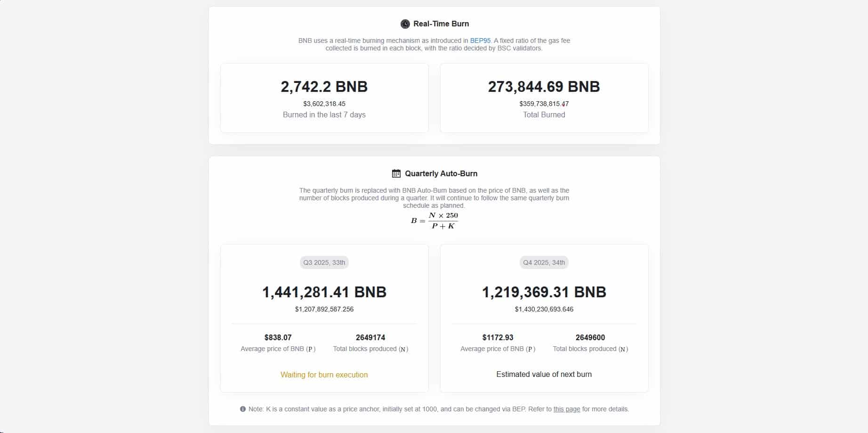Follow the "this page" link
Screen dimensions: 868x433
pos(566,409)
